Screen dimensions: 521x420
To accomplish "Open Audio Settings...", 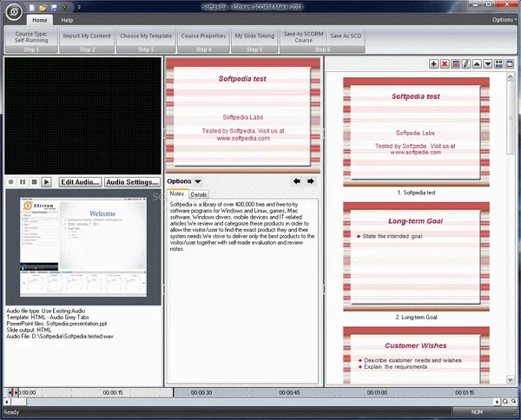I will point(132,182).
